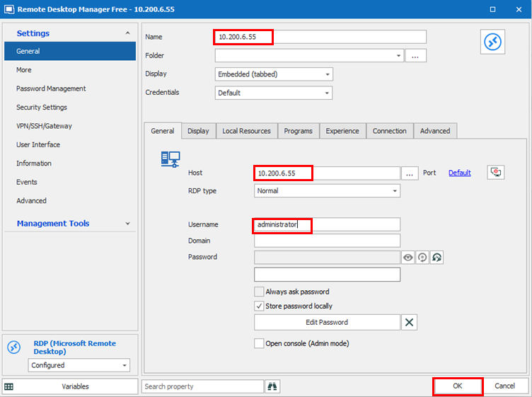Open Security Settings in the sidebar
Image resolution: width=532 pixels, height=397 pixels.
tap(70, 108)
